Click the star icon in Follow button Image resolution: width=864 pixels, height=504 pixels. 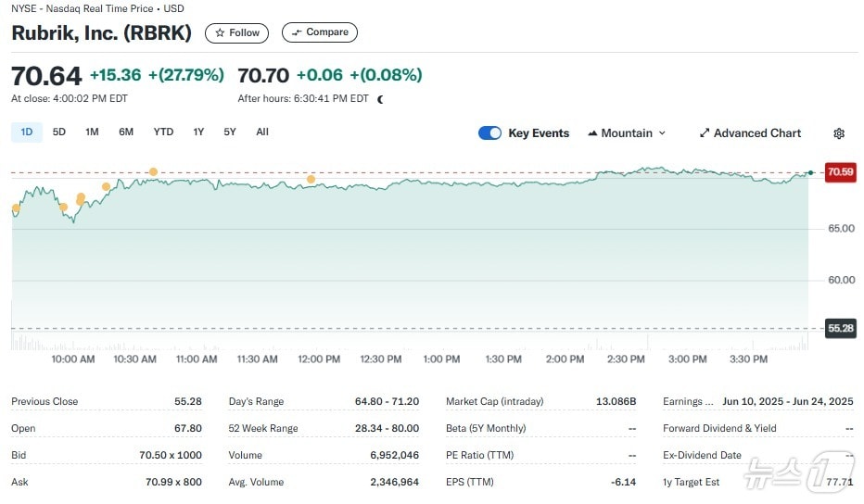coord(220,32)
